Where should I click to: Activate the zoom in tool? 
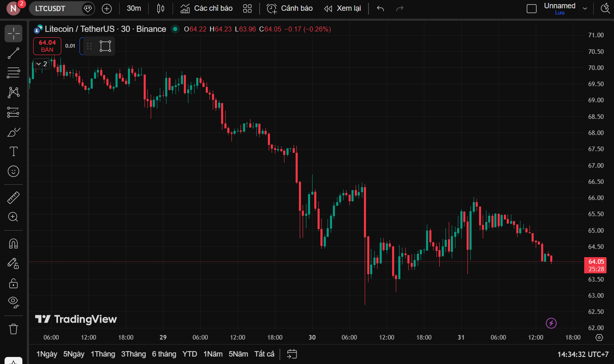[x=13, y=217]
